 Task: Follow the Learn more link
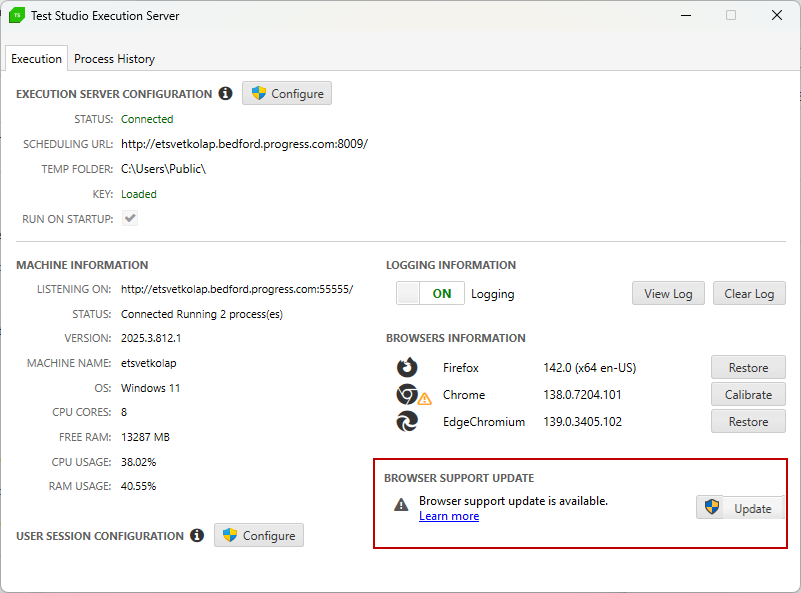(449, 516)
